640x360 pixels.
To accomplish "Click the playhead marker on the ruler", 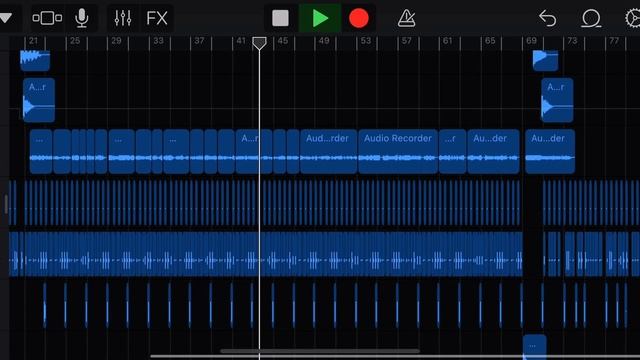I will 259,43.
